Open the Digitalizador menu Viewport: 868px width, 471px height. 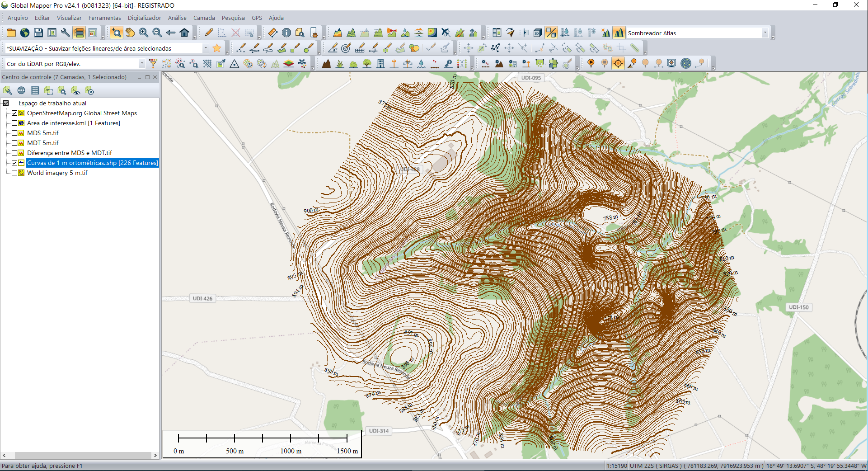[145, 18]
